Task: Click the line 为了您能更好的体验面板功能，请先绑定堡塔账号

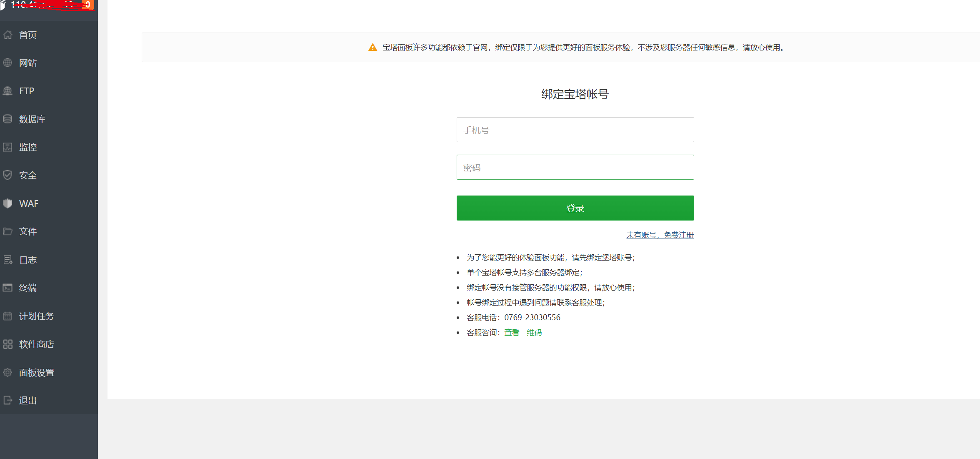Action: tap(551, 258)
